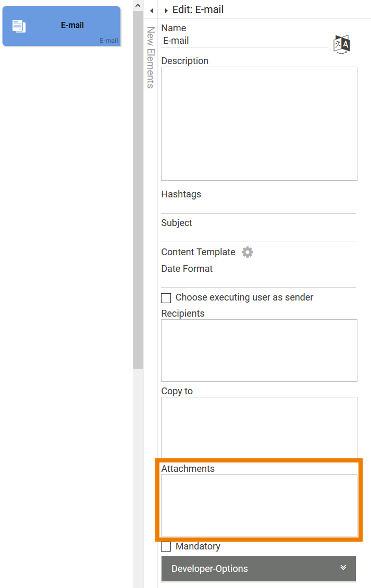Collapse panel using left arrow beside Edit header
371x588 pixels.
click(151, 10)
